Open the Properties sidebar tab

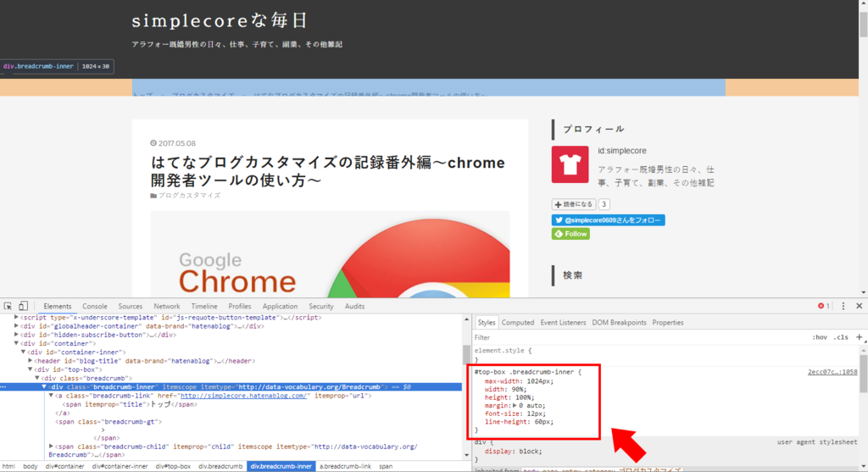pyautogui.click(x=668, y=323)
